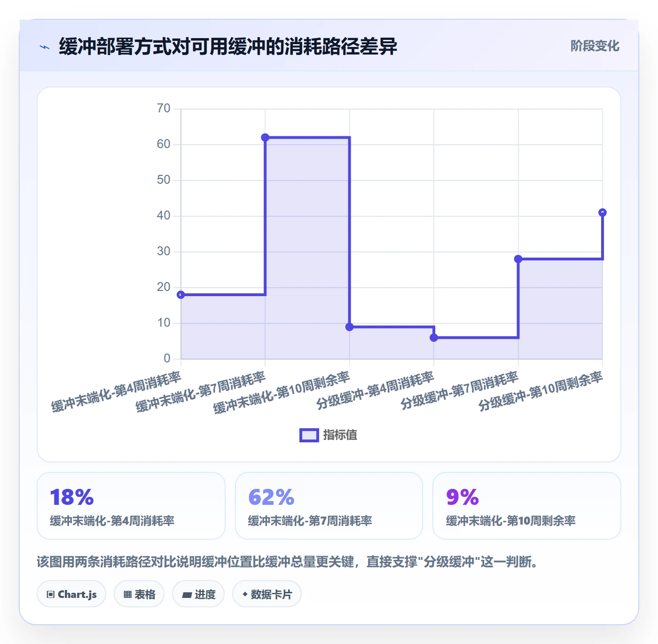Viewport: 658px width, 644px height.
Task: Click the y-axis value 50
Action: pos(164,180)
